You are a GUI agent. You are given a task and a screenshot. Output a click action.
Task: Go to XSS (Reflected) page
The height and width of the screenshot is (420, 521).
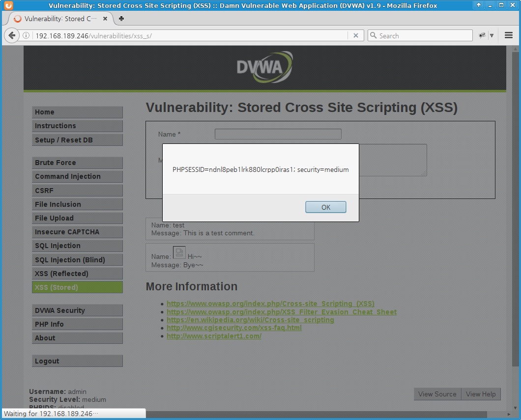coord(78,274)
